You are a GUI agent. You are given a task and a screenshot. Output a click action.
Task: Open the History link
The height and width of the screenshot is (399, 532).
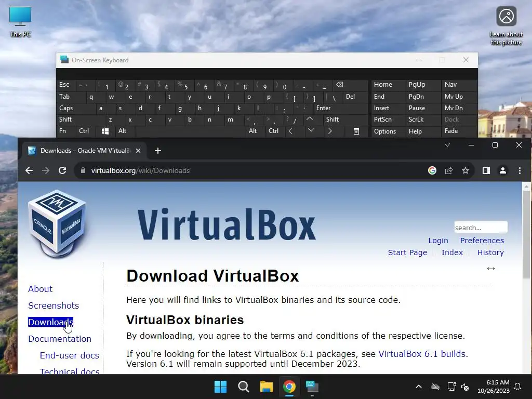(x=490, y=252)
